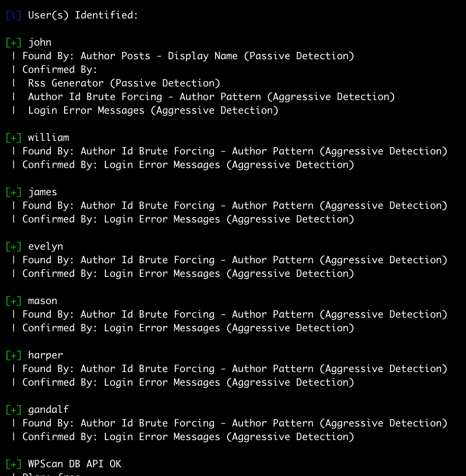Click the 'User(s) Identified:' heading text
This screenshot has height=476, width=466.
(83, 15)
